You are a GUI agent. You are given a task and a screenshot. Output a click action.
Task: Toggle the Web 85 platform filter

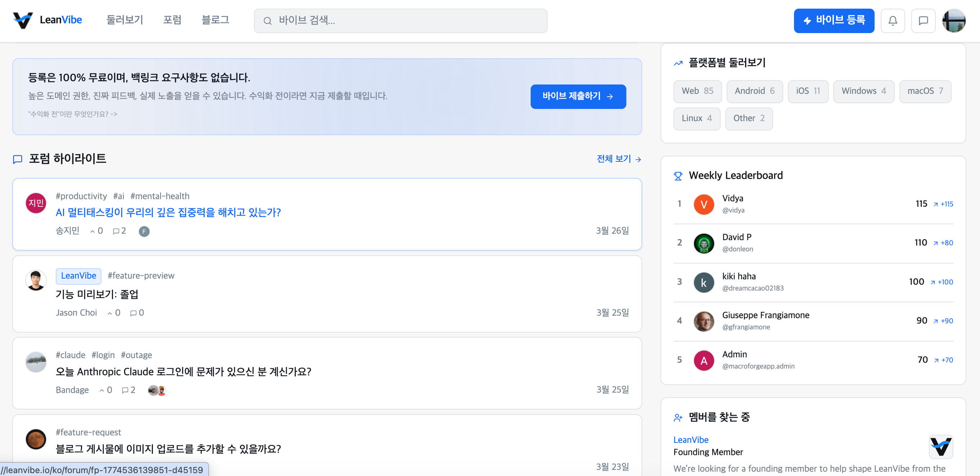pos(697,91)
